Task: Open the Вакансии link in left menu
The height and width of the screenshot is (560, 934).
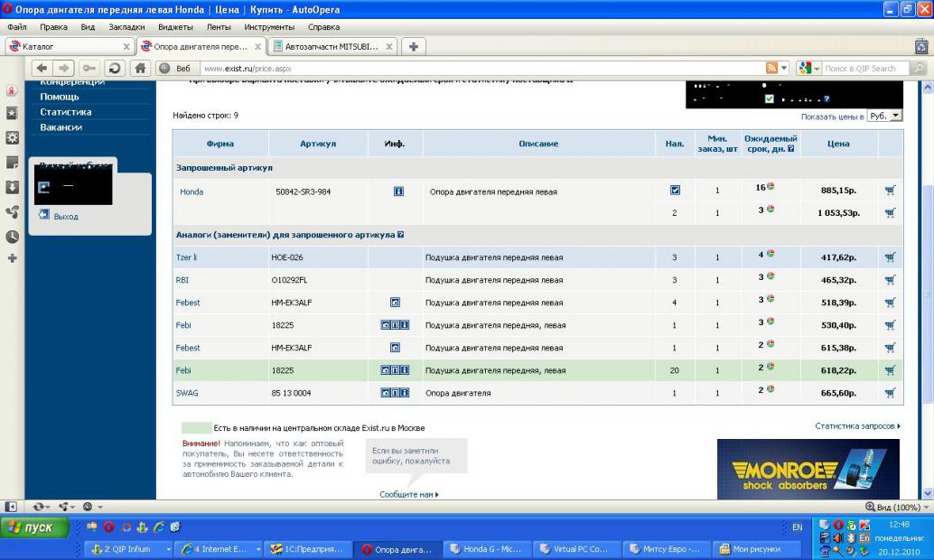Action: (x=61, y=126)
